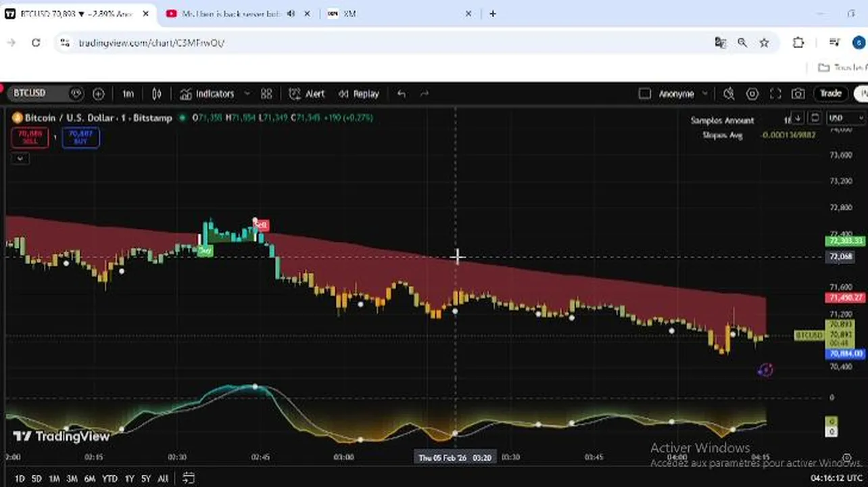Start bar Replay mode
The image size is (868, 487).
pos(359,93)
